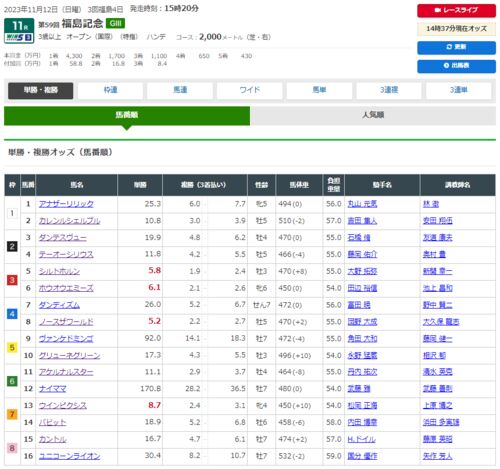Image resolution: width=500 pixels, height=469 pixels.
Task: Open trainer link in アナザーリリック row
Action: pos(431,204)
